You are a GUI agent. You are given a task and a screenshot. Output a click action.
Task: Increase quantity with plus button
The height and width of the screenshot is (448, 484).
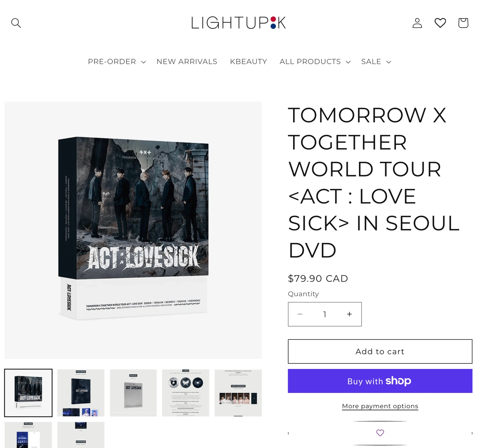[x=349, y=314]
